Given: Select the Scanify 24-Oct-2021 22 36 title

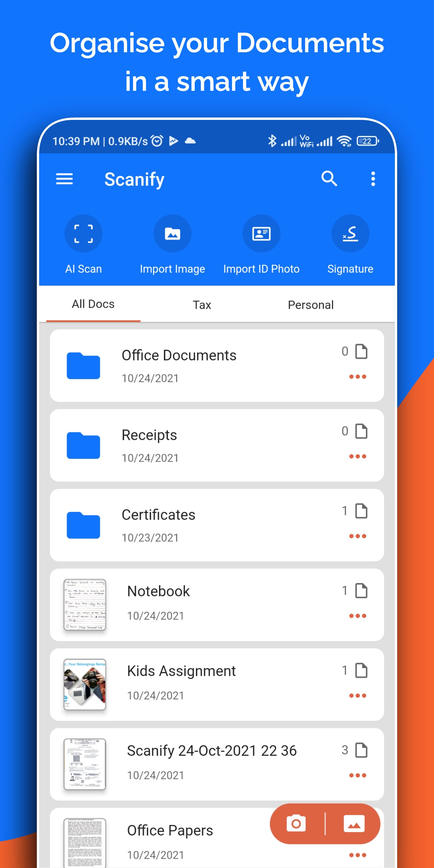Looking at the screenshot, I should coord(212,751).
